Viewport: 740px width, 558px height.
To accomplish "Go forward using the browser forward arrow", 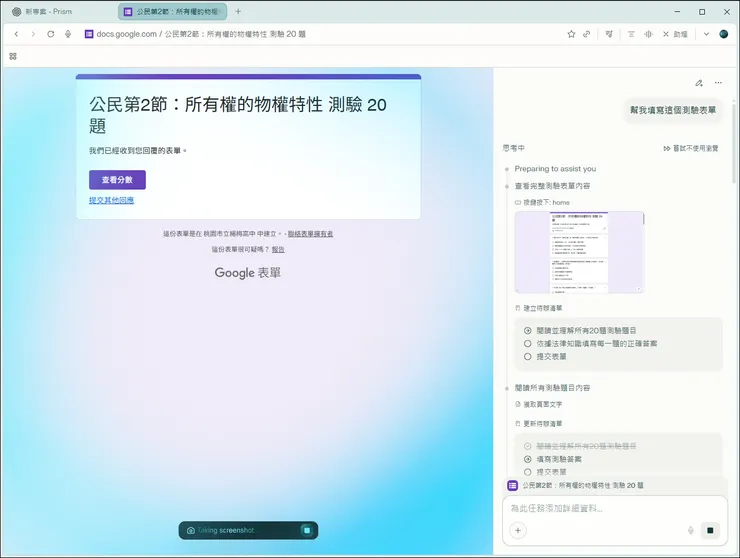I will click(33, 34).
